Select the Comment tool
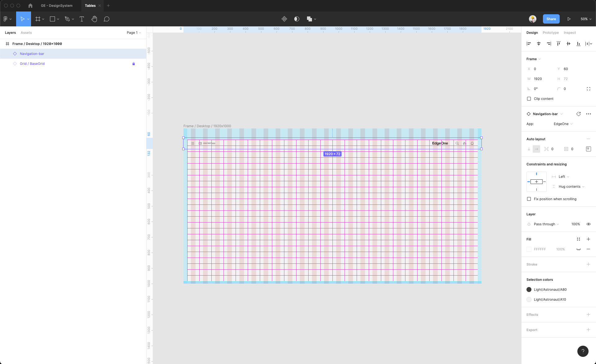Image resolution: width=596 pixels, height=364 pixels. [x=106, y=19]
